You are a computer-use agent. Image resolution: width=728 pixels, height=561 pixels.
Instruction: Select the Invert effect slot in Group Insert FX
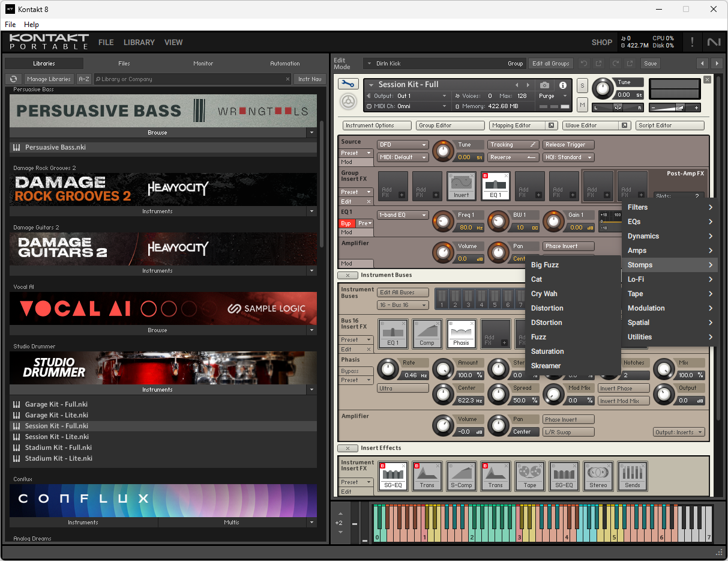(x=462, y=186)
